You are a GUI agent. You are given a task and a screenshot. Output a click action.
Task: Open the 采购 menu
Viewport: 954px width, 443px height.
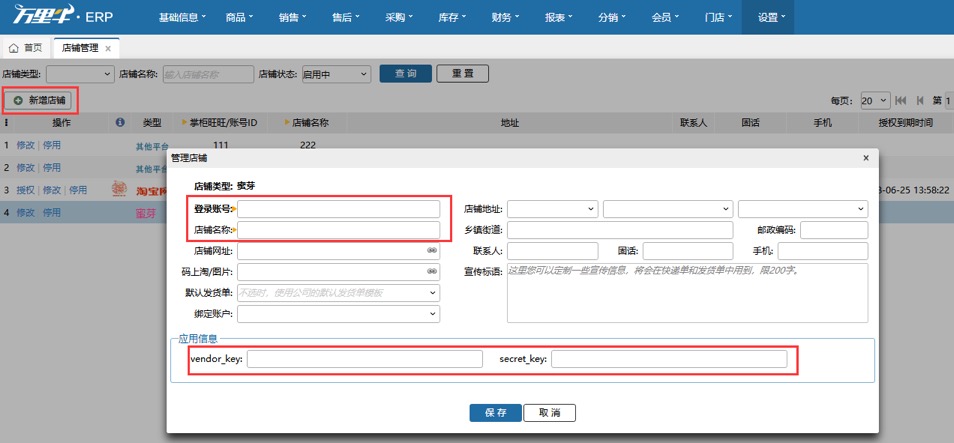(399, 17)
